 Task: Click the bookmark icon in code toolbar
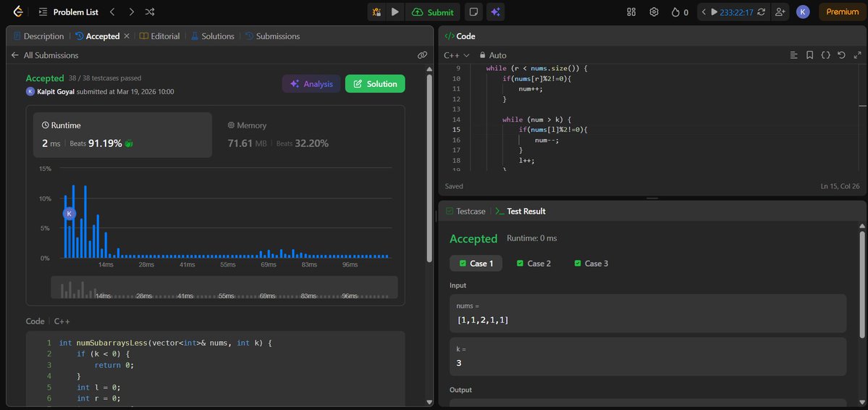809,55
